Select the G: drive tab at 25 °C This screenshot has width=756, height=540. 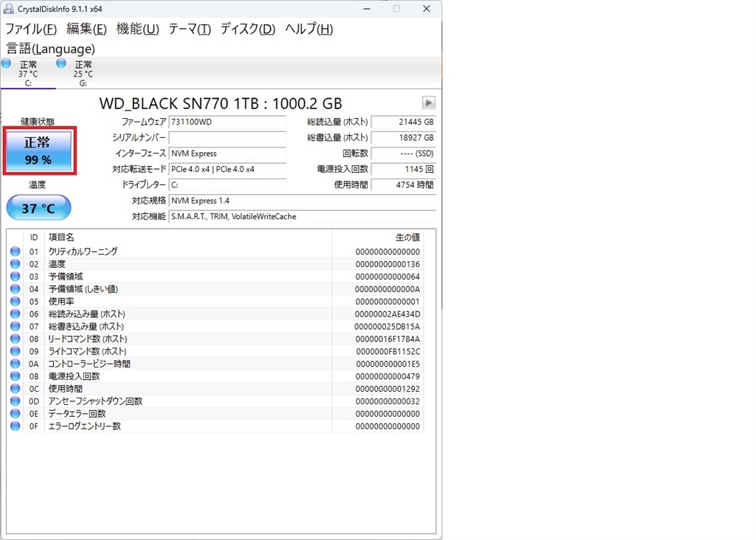coord(83,73)
